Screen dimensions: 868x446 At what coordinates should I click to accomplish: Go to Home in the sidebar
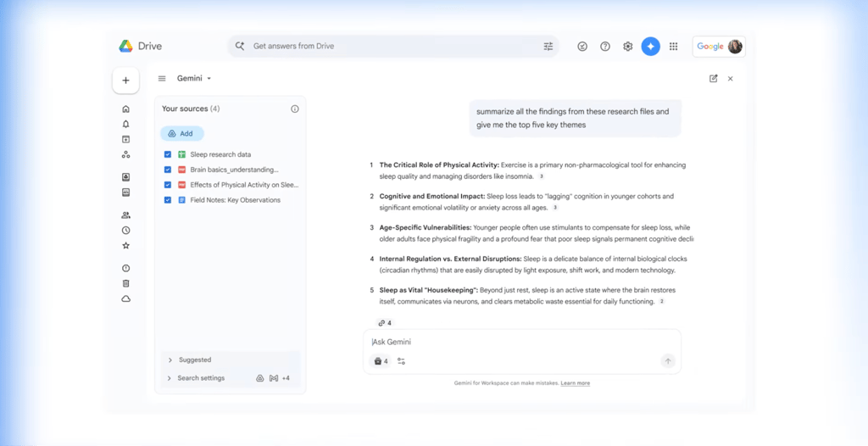pos(125,109)
